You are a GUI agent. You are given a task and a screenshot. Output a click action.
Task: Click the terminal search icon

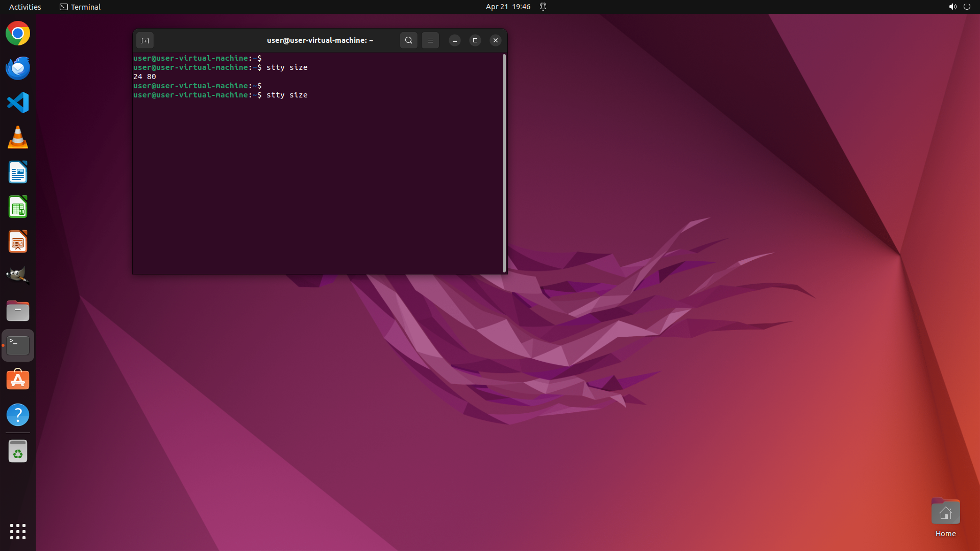(408, 40)
